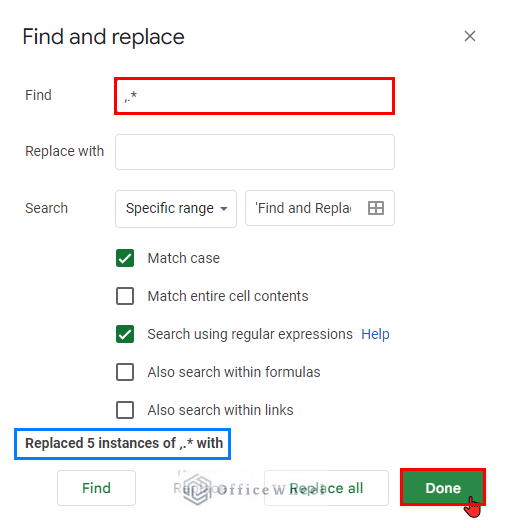Click the OfficeWheel watermark logo
Image resolution: width=507 pixels, height=528 pixels.
pyautogui.click(x=198, y=490)
